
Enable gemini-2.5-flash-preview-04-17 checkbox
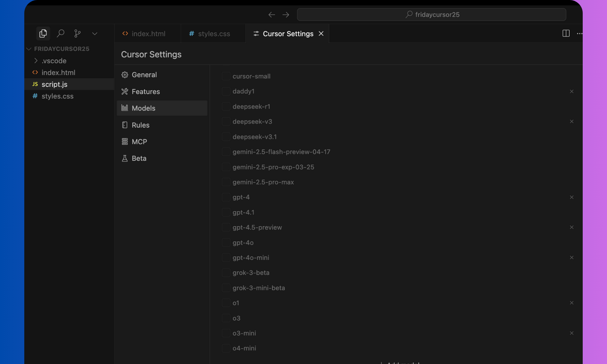coord(226,152)
